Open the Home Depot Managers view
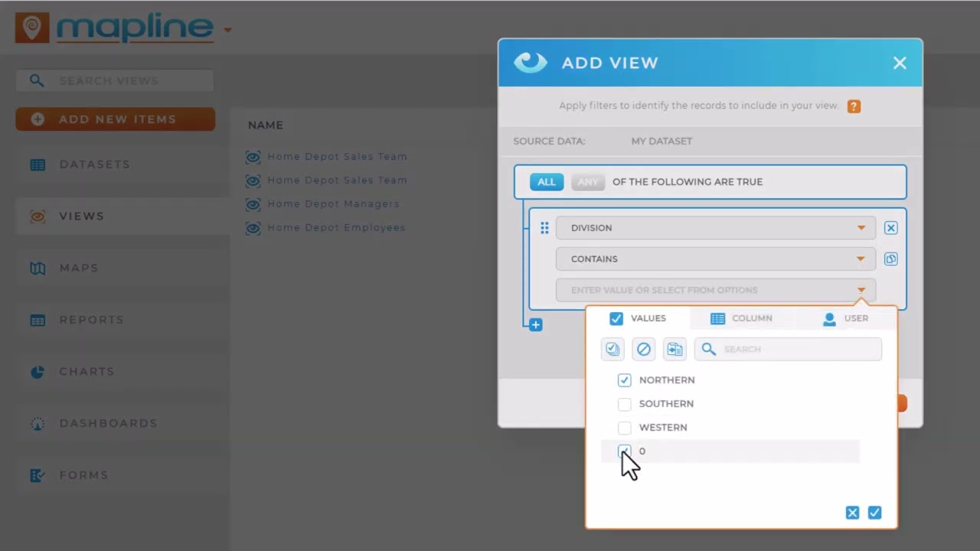This screenshot has height=551, width=980. tap(333, 204)
